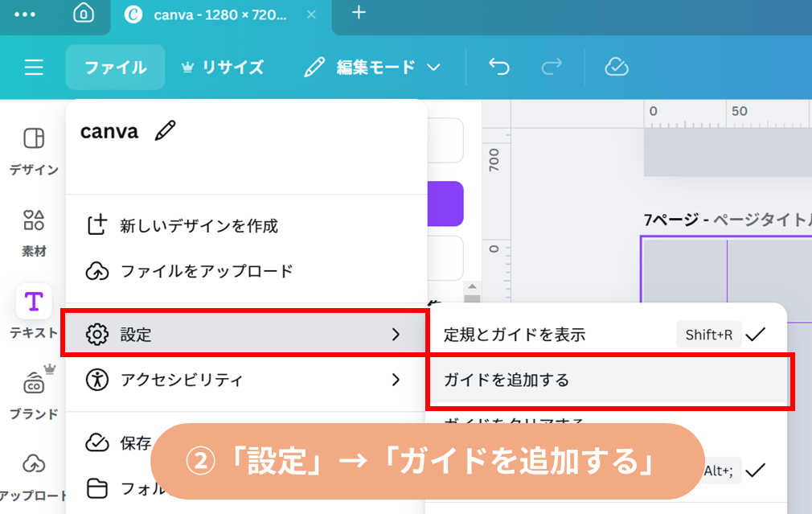Open a new browser tab with plus

pos(359,14)
